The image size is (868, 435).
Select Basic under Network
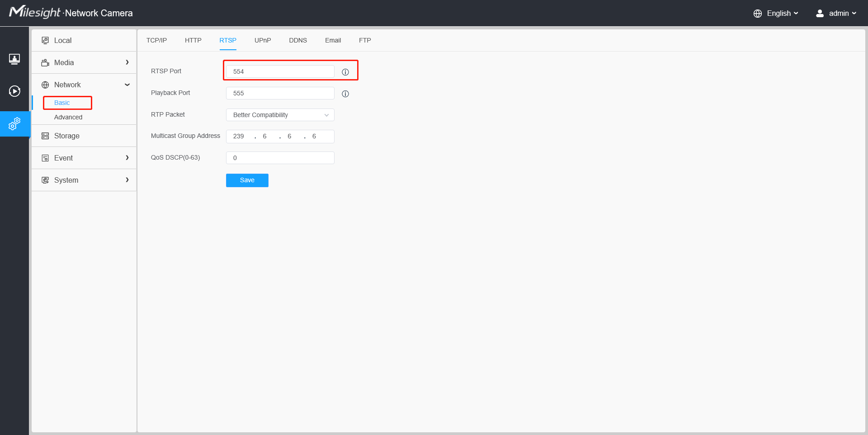tap(62, 103)
